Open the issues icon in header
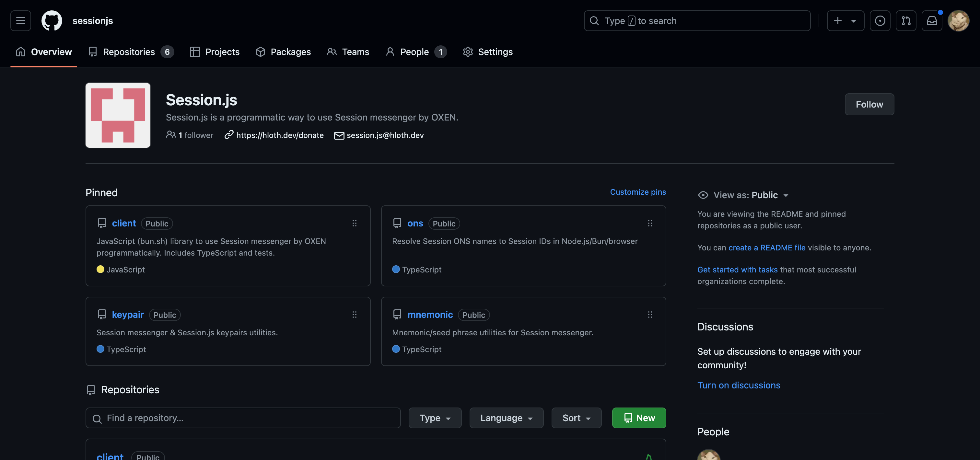Image resolution: width=980 pixels, height=460 pixels. click(x=880, y=20)
